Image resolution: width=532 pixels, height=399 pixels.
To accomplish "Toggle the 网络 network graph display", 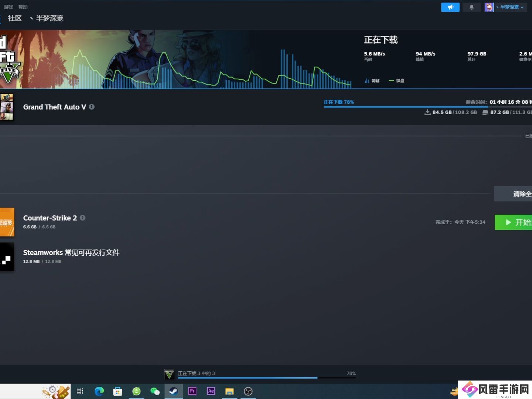I will pyautogui.click(x=372, y=81).
